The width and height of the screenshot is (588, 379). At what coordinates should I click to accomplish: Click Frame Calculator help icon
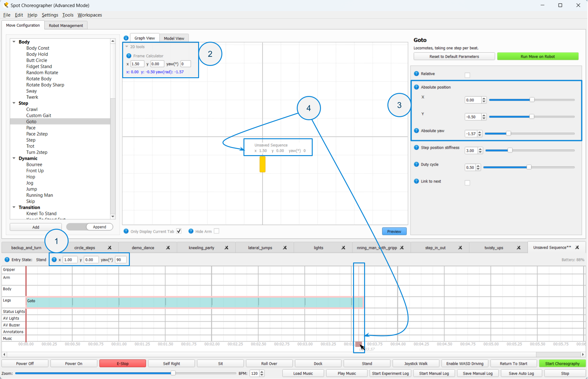click(129, 56)
